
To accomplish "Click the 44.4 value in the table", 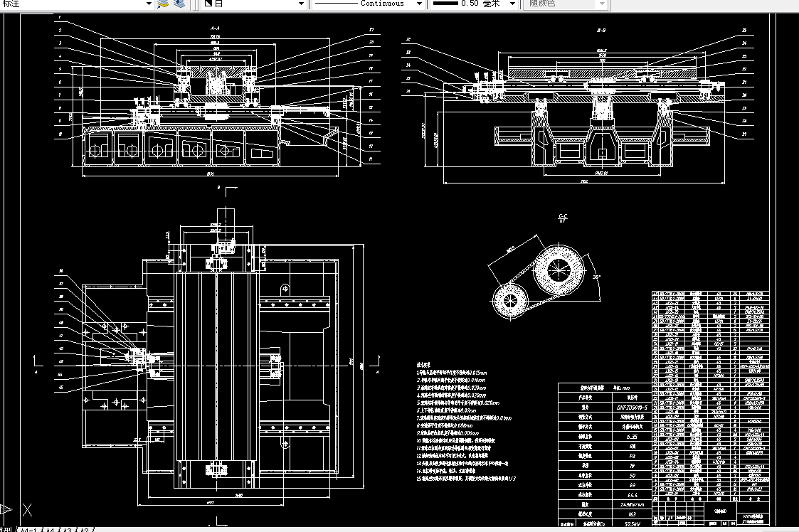I will [x=632, y=495].
